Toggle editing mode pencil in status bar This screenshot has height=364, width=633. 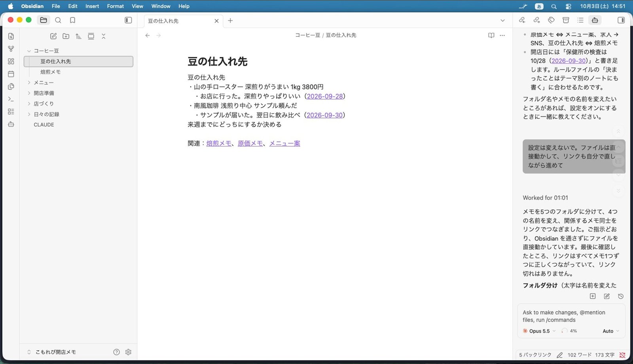(x=559, y=355)
